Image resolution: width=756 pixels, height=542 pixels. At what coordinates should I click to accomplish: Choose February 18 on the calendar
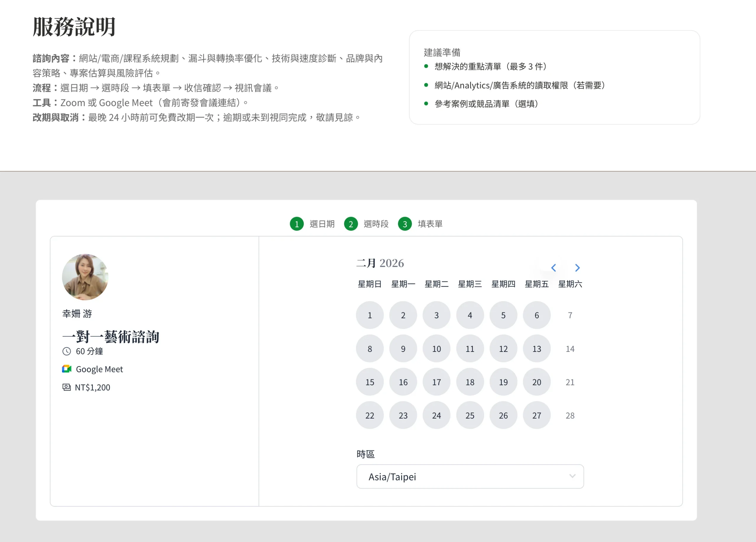point(470,382)
